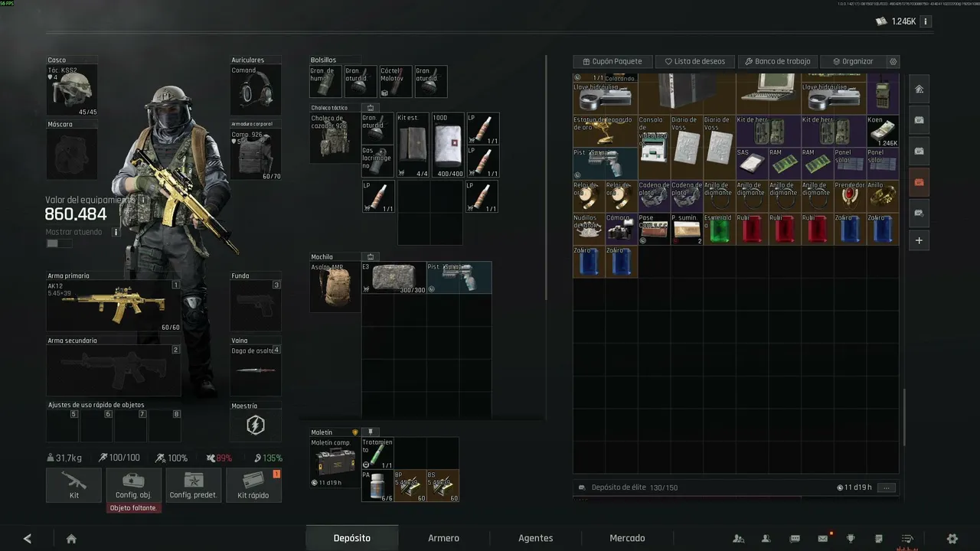Image resolution: width=980 pixels, height=551 pixels.
Task: Open Lista de deseos
Action: click(695, 61)
